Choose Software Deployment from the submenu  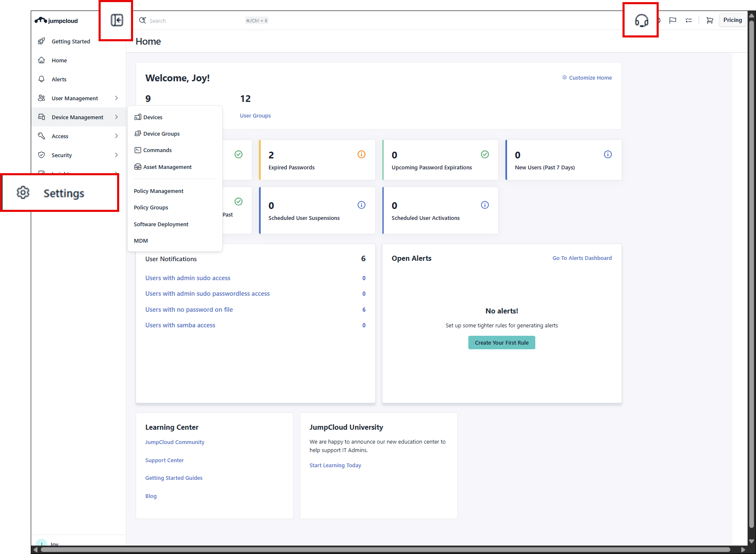pyautogui.click(x=161, y=224)
